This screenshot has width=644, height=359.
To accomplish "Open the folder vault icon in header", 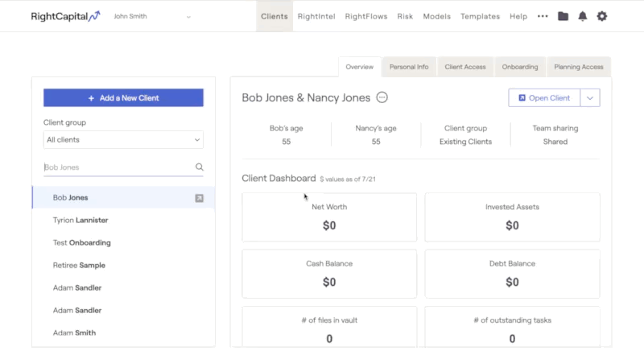I will point(563,16).
